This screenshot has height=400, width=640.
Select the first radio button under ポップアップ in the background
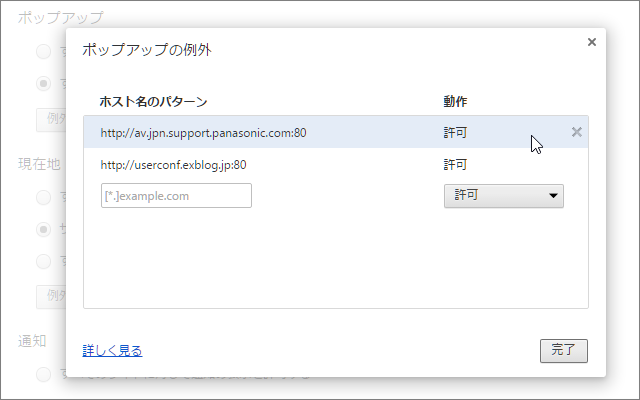[44, 51]
